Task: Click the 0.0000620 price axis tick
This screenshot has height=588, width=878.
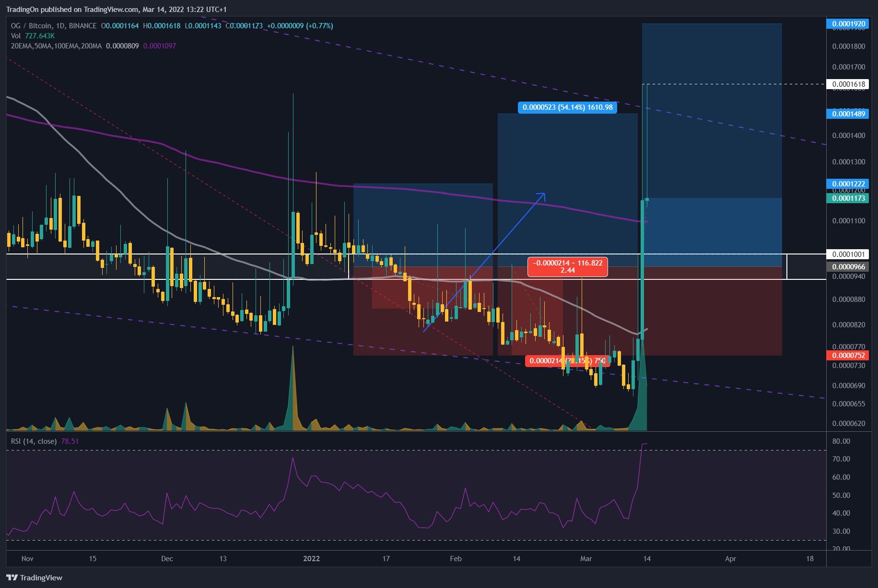Action: click(x=849, y=424)
